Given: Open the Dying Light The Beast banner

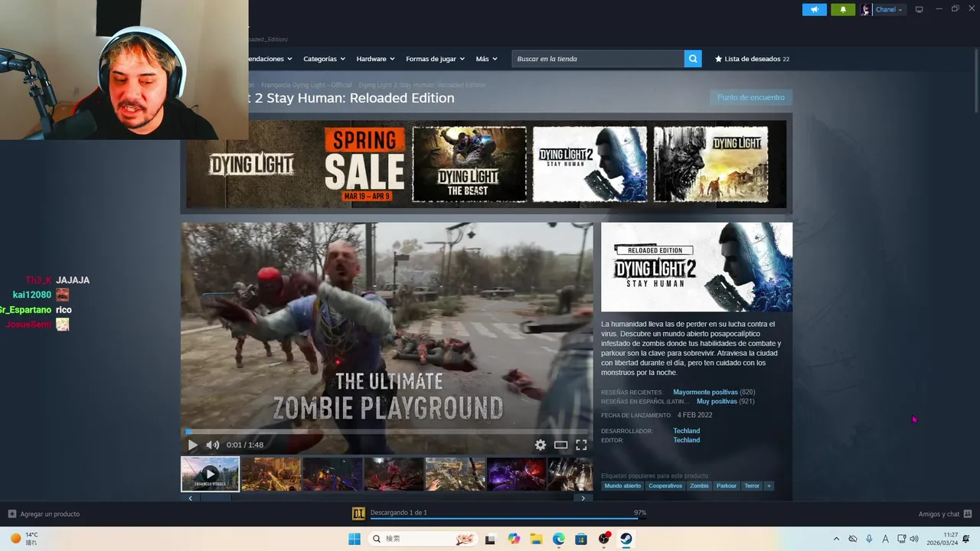Looking at the screenshot, I should (469, 165).
